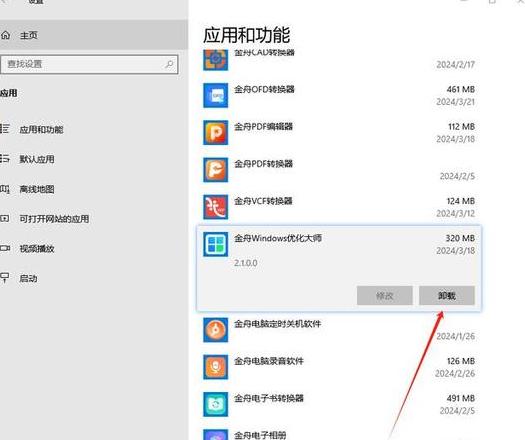
Task: Open the 视频播放 settings page
Action: (x=37, y=249)
